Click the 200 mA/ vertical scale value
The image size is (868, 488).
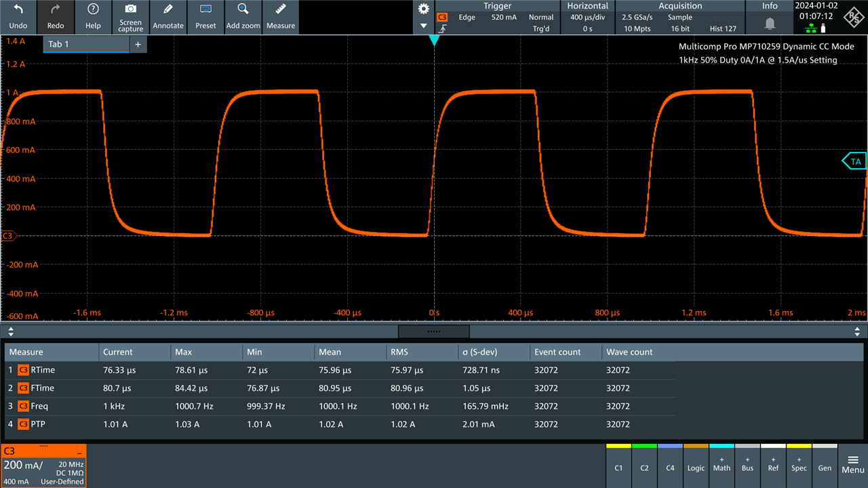[24, 465]
